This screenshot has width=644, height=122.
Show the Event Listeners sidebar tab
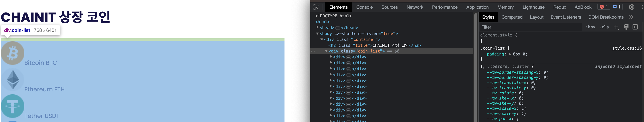[566, 17]
